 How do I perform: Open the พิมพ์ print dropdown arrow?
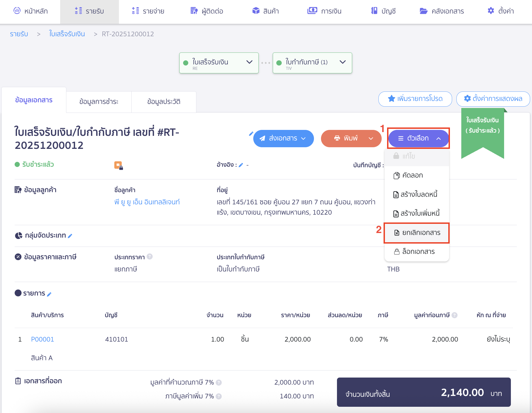point(370,138)
